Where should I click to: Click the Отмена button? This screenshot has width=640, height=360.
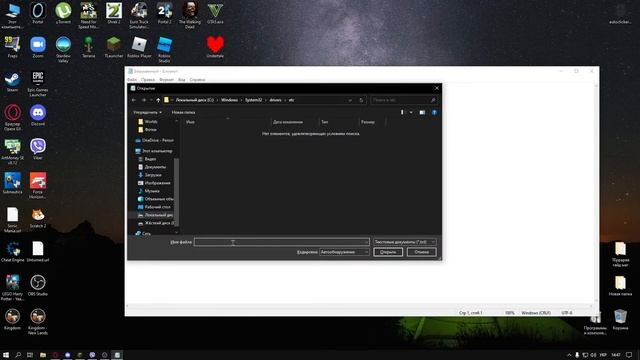pyautogui.click(x=421, y=252)
